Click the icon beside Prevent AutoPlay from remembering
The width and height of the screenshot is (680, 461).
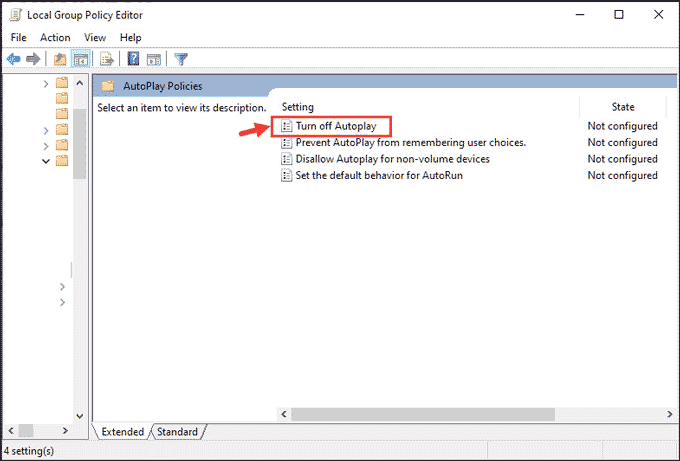pyautogui.click(x=287, y=143)
